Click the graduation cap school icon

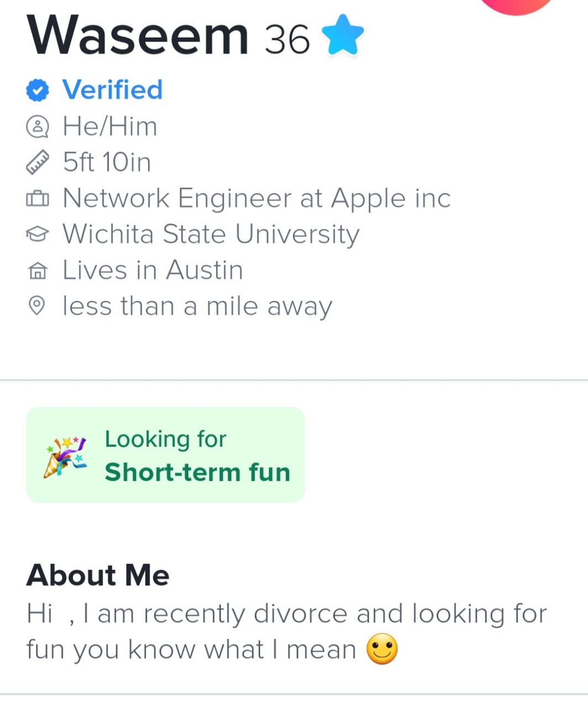(38, 235)
